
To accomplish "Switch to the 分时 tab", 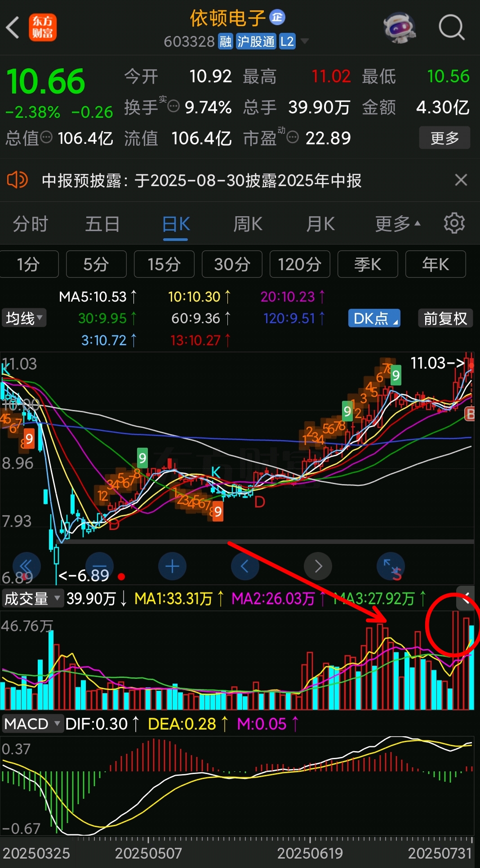I will [31, 224].
